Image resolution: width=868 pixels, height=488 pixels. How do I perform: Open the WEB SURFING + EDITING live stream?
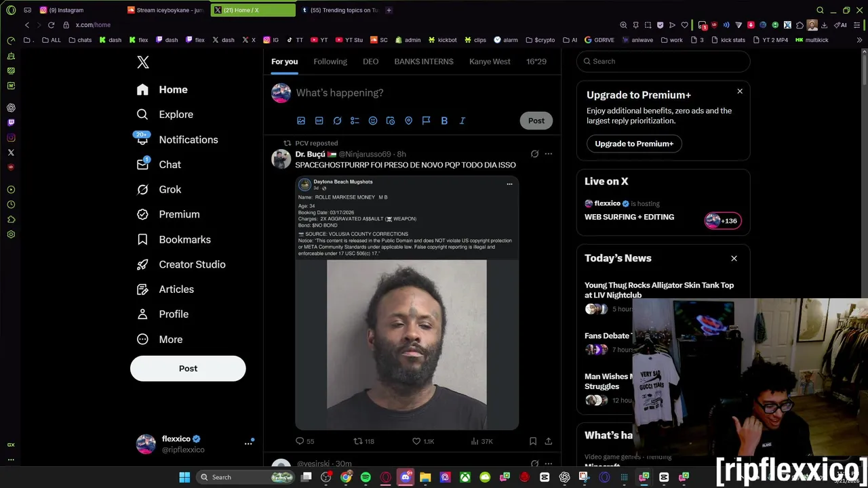pos(629,217)
